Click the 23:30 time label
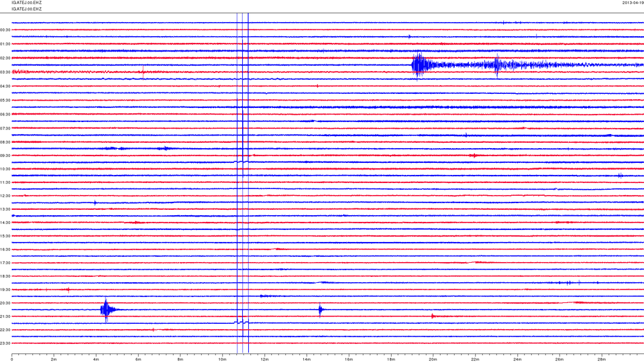The height and width of the screenshot is (362, 644). pos(5,343)
